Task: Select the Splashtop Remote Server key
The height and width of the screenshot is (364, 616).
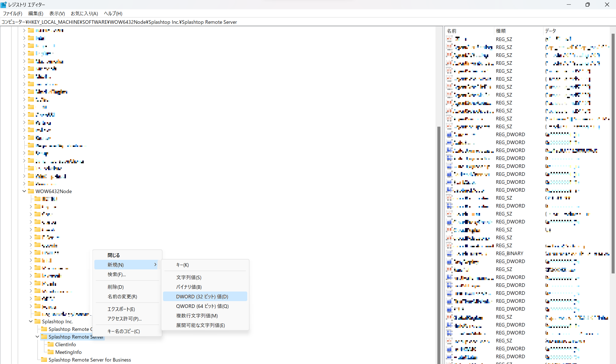Action: coord(76,337)
